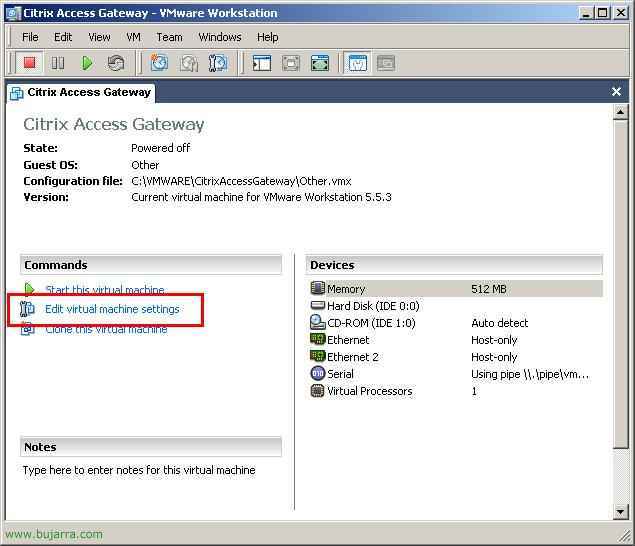Click the Notes section header
Image resolution: width=635 pixels, height=546 pixels.
tap(151, 447)
